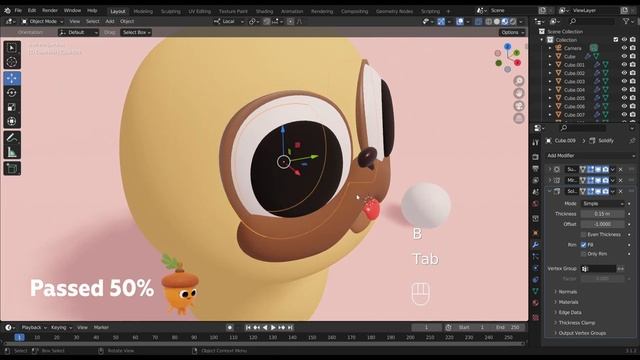This screenshot has width=640, height=360.
Task: Select rendered viewport shading mode
Action: 513,21
